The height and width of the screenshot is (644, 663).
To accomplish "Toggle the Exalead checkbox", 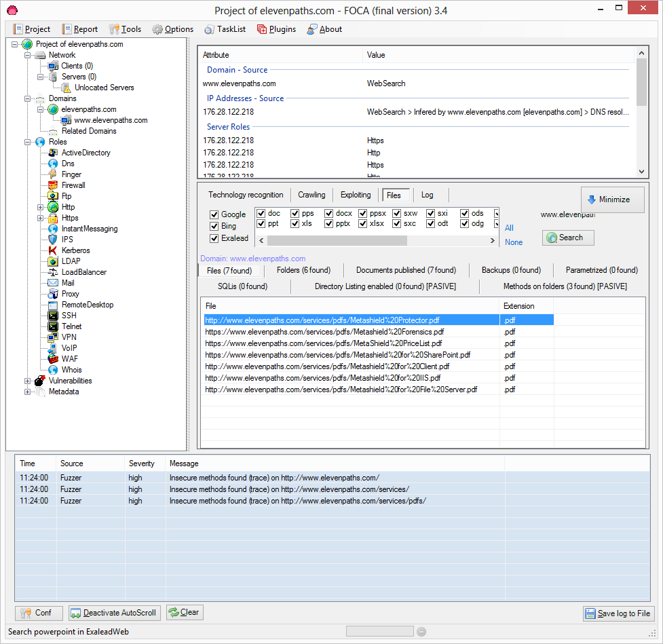I will click(x=214, y=238).
